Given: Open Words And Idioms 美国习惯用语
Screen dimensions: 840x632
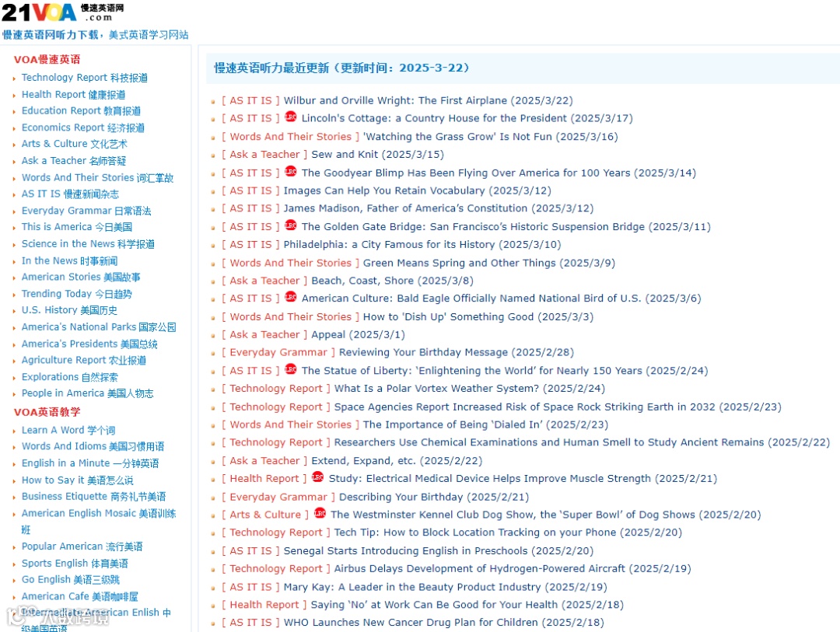Looking at the screenshot, I should point(93,447).
